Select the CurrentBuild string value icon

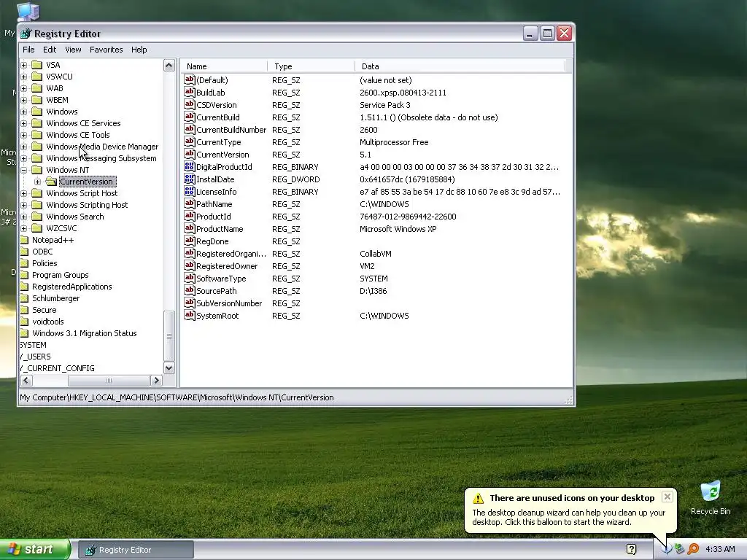click(190, 117)
